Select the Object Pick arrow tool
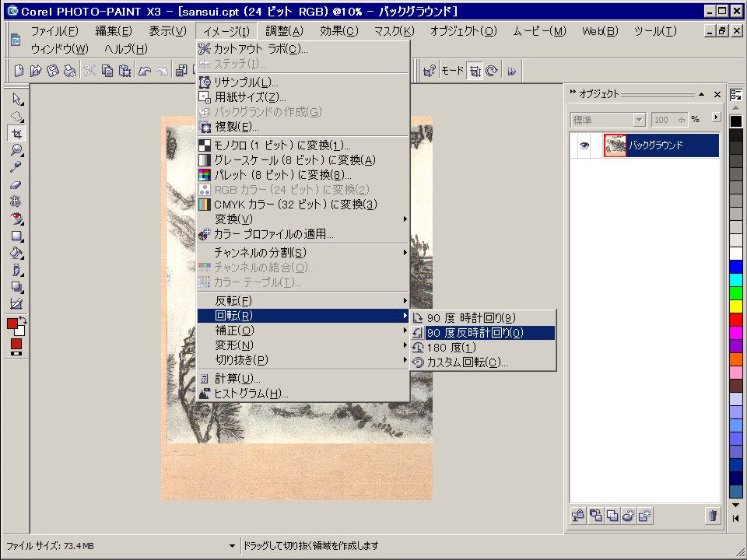Image resolution: width=747 pixels, height=560 pixels. point(16,99)
